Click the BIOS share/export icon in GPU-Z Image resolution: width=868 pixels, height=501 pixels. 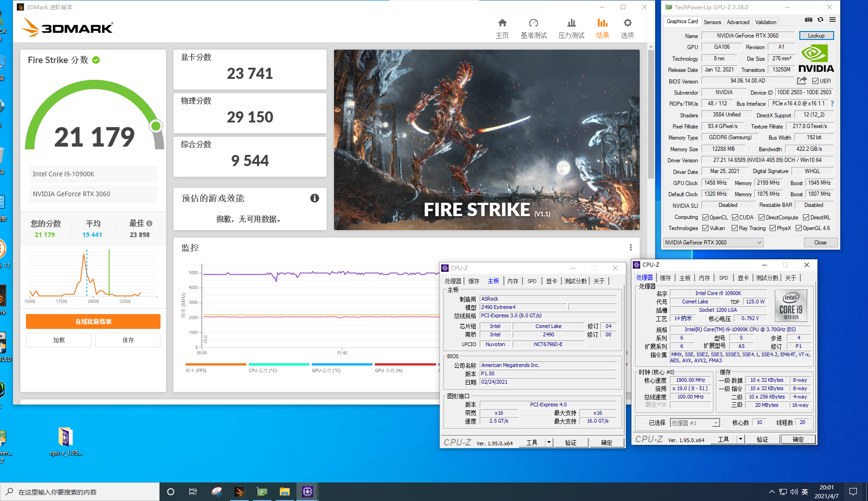click(x=802, y=81)
